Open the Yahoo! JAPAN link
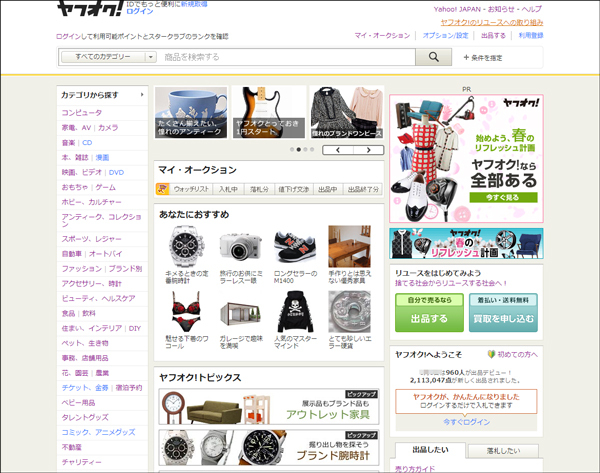 [457, 9]
